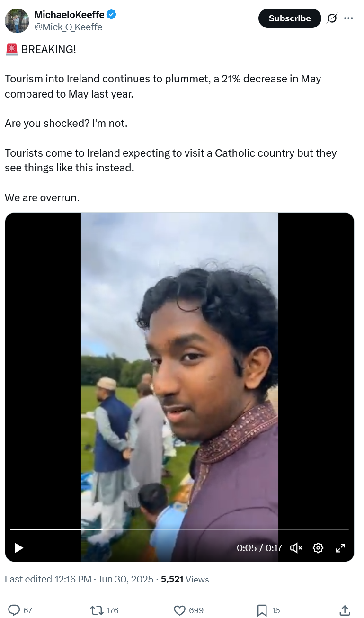Open edit history via Last edited timestamp
Screen dimensions: 364x618
click(79, 579)
